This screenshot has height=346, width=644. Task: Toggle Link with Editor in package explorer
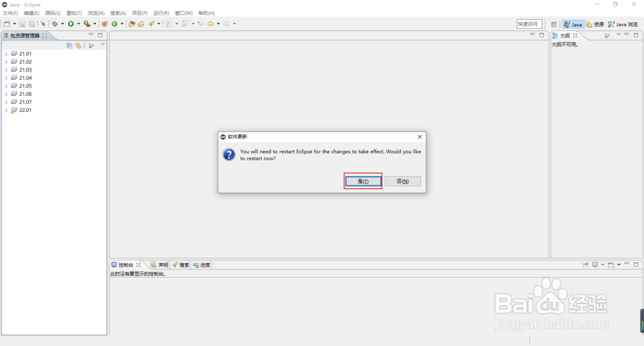(x=79, y=46)
